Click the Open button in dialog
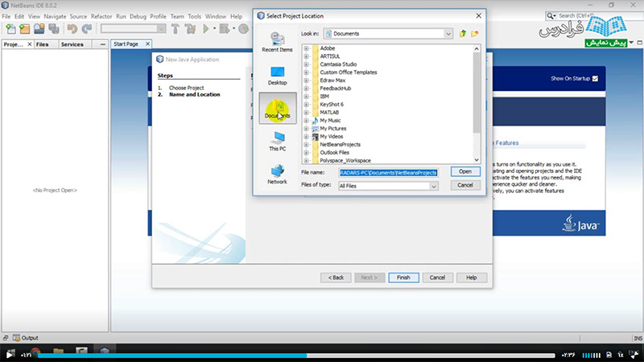This screenshot has height=362, width=644. click(465, 171)
